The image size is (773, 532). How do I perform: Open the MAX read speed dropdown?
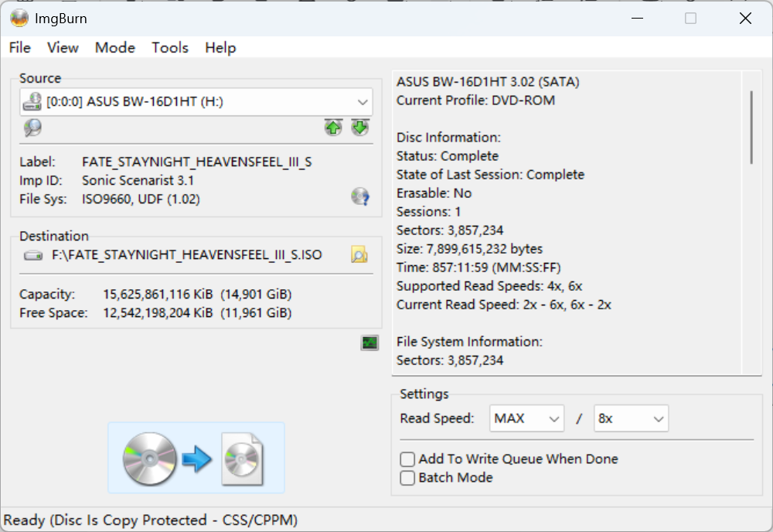point(526,418)
